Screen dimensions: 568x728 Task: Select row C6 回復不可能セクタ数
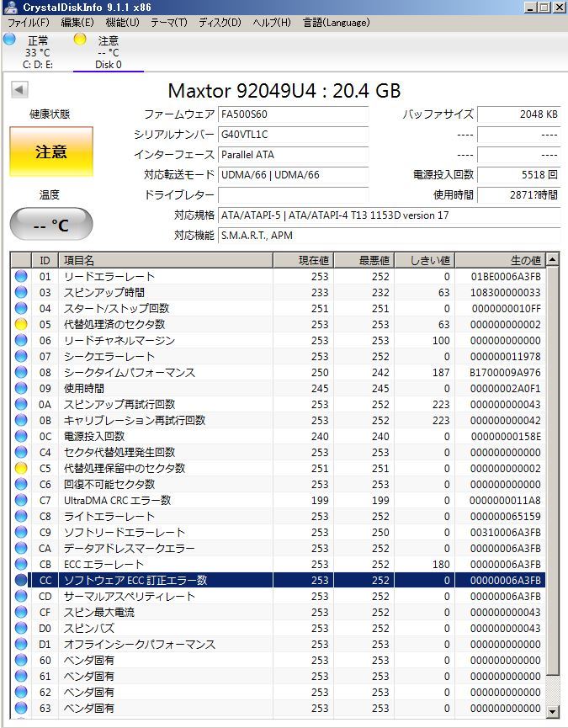[x=278, y=484]
